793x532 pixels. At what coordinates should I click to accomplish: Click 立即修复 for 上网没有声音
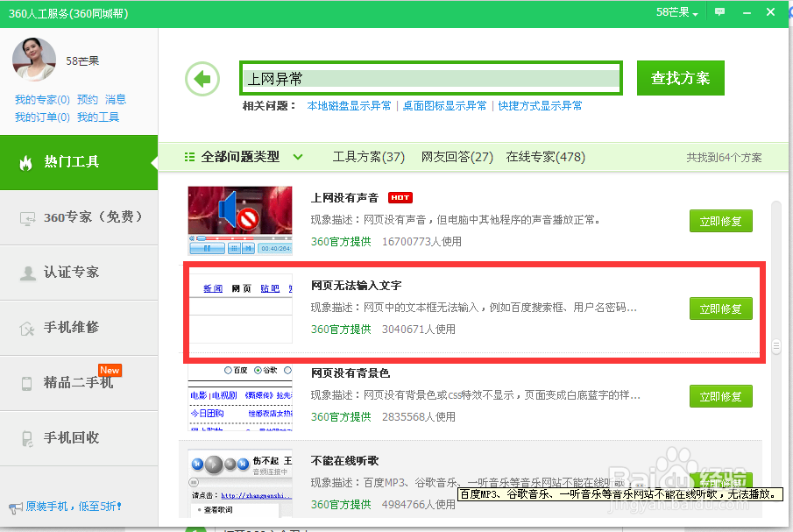720,221
